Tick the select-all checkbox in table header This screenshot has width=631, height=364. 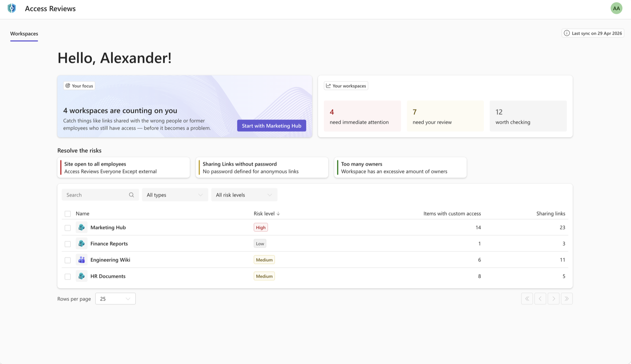[68, 214]
